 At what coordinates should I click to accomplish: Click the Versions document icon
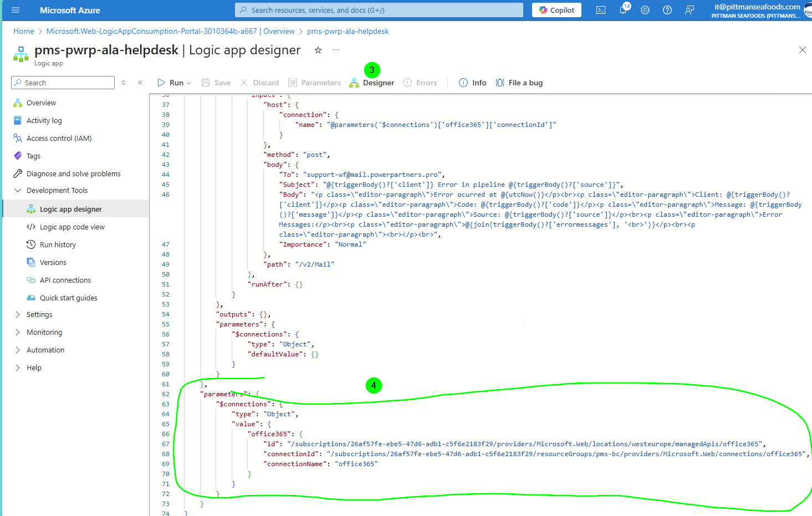coord(31,262)
